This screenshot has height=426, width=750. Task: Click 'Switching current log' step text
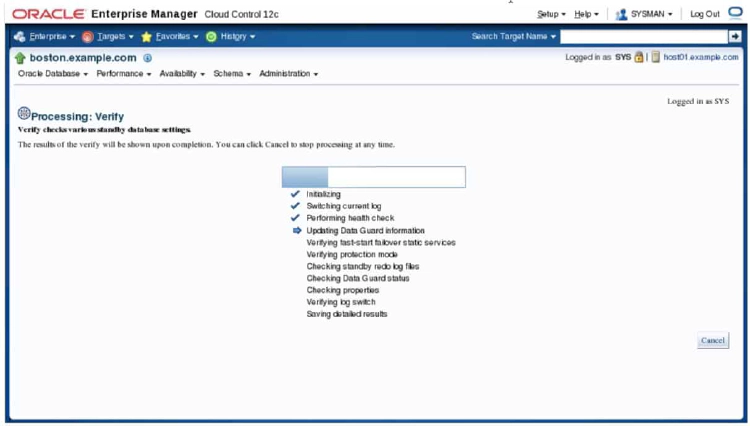pyautogui.click(x=343, y=206)
